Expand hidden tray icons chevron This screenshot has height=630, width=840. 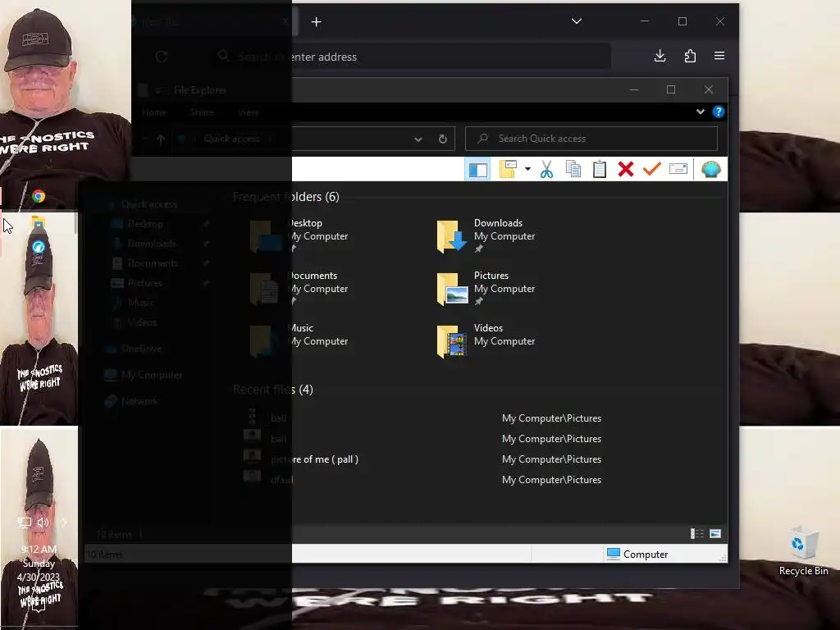click(64, 523)
